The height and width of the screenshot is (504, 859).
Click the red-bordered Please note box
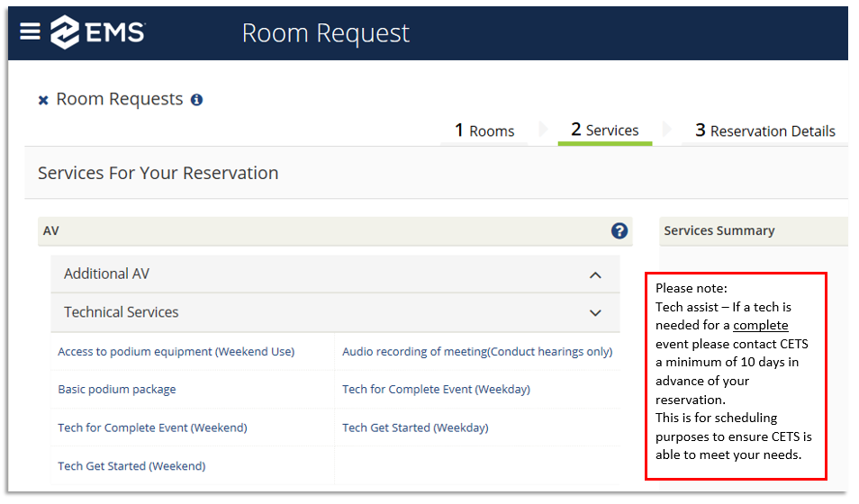click(x=736, y=376)
